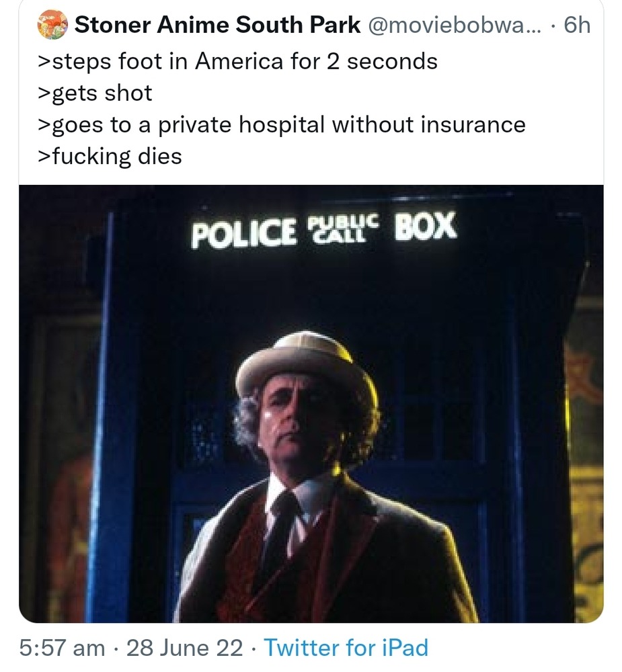Click the 28 June 22 date

[x=184, y=648]
